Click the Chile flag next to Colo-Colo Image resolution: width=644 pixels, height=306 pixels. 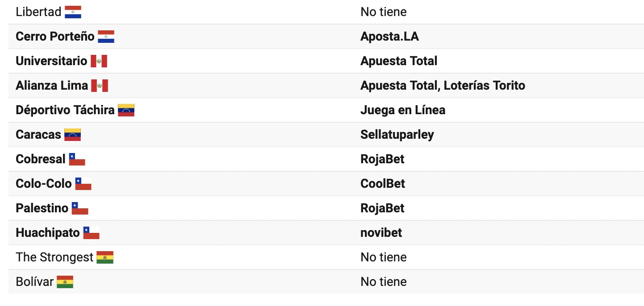coord(83,184)
